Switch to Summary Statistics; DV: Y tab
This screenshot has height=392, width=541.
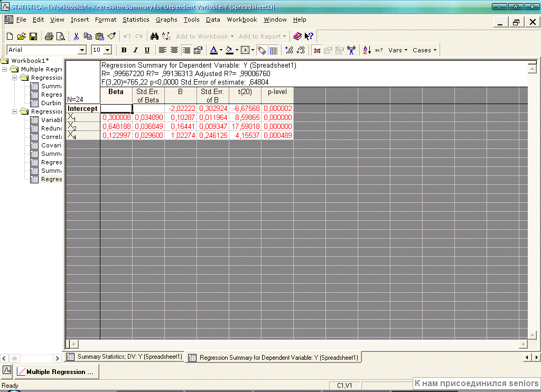tap(124, 357)
